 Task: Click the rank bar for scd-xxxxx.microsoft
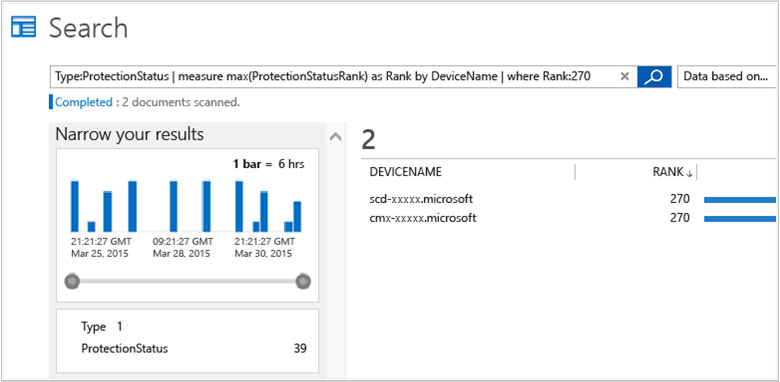740,200
